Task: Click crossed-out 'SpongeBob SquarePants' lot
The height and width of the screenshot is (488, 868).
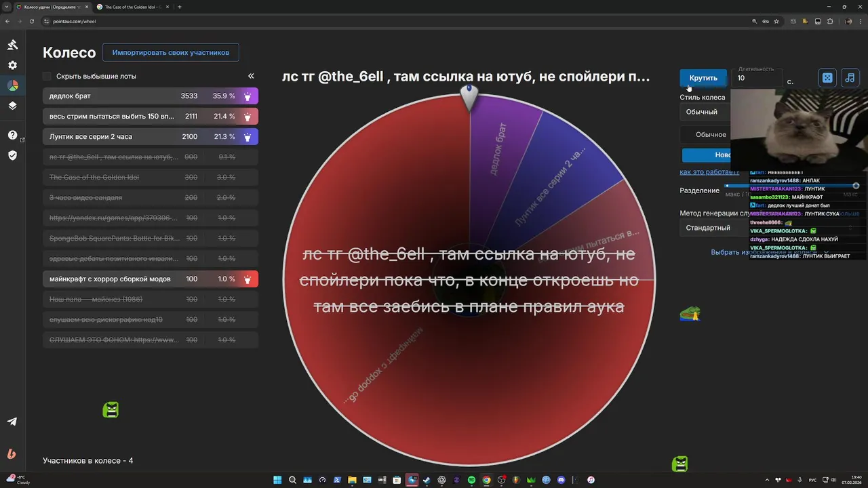Action: [x=151, y=239]
